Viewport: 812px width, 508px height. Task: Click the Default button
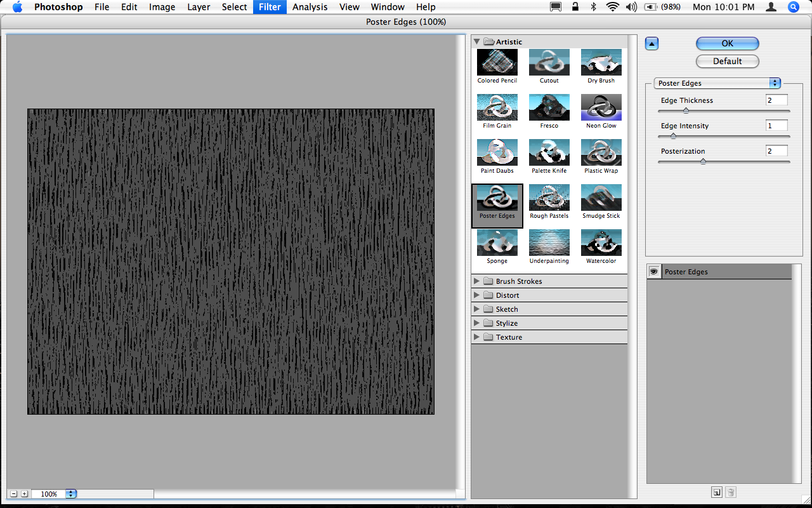point(728,61)
